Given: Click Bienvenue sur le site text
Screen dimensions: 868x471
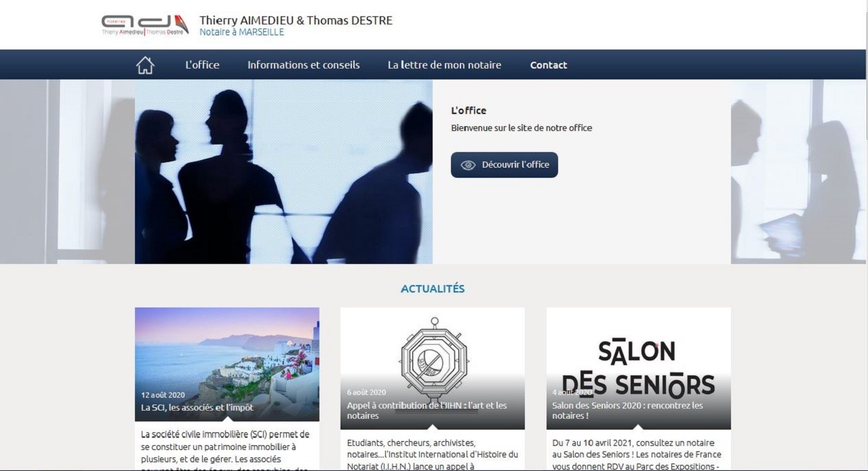Looking at the screenshot, I should tap(521, 128).
